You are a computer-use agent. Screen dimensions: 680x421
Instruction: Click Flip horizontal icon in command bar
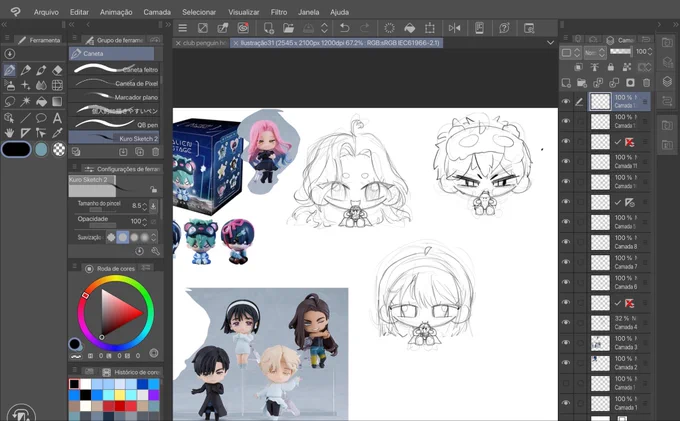[454, 28]
